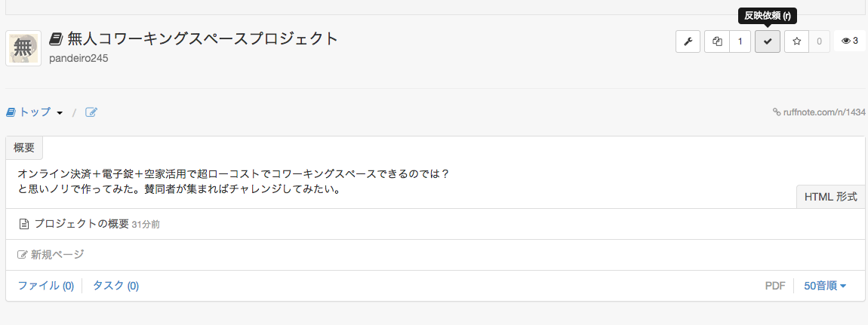Click the eye watchers icon
This screenshot has width=868, height=325.
click(845, 41)
